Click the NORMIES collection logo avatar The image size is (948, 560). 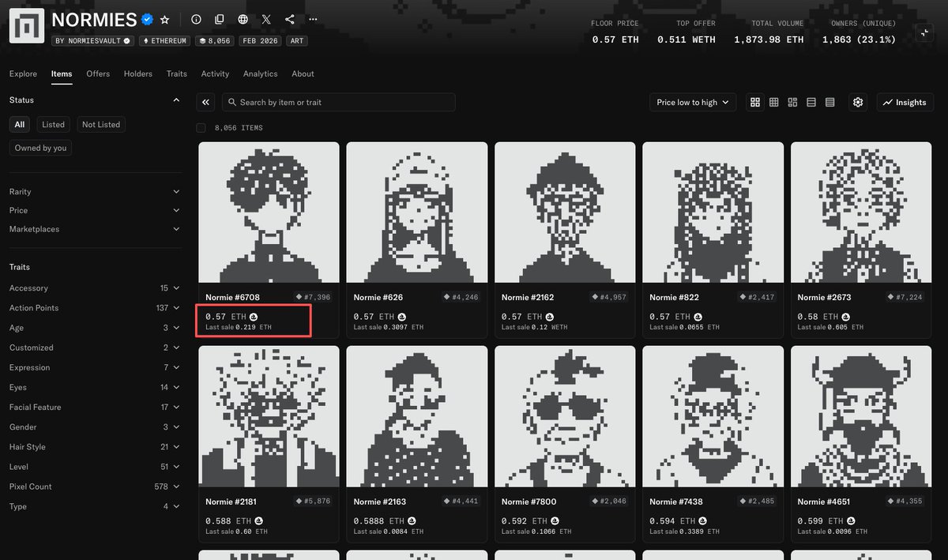coord(26,25)
